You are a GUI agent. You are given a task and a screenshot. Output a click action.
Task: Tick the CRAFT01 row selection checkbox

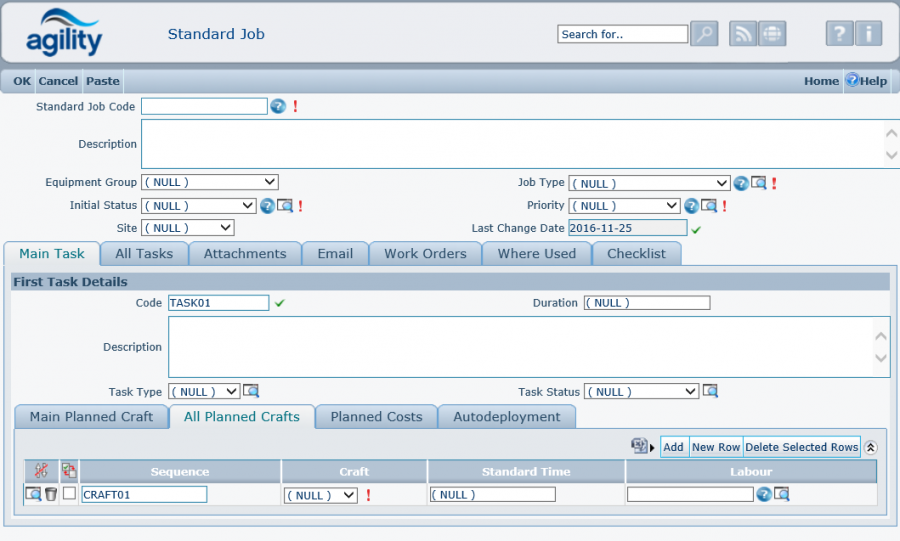(x=69, y=494)
